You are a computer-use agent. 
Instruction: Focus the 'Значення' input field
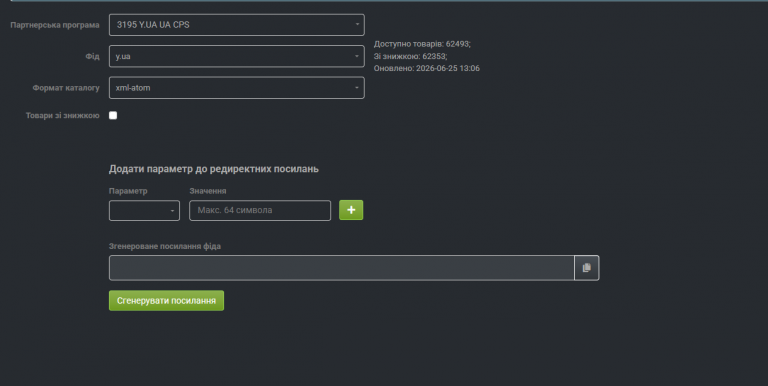pos(260,211)
